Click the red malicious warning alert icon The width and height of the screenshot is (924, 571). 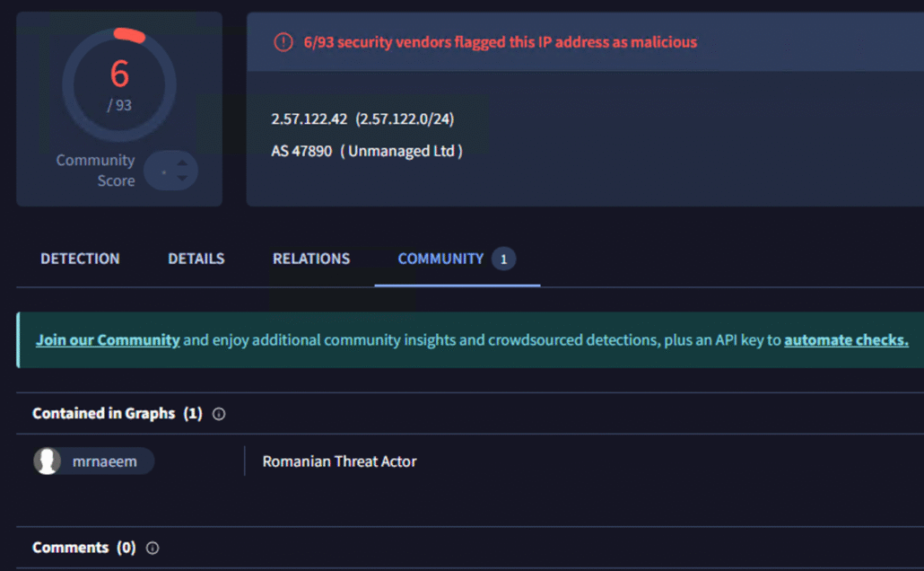click(283, 42)
